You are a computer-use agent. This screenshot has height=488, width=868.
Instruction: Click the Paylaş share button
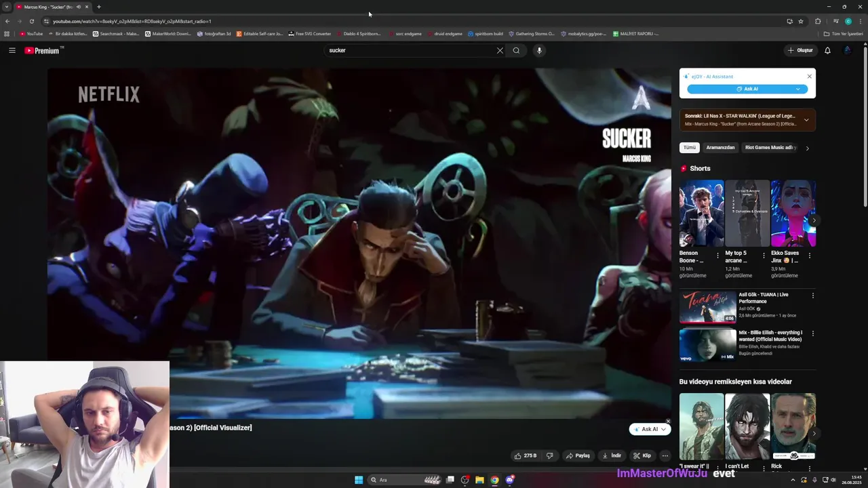coord(578,455)
